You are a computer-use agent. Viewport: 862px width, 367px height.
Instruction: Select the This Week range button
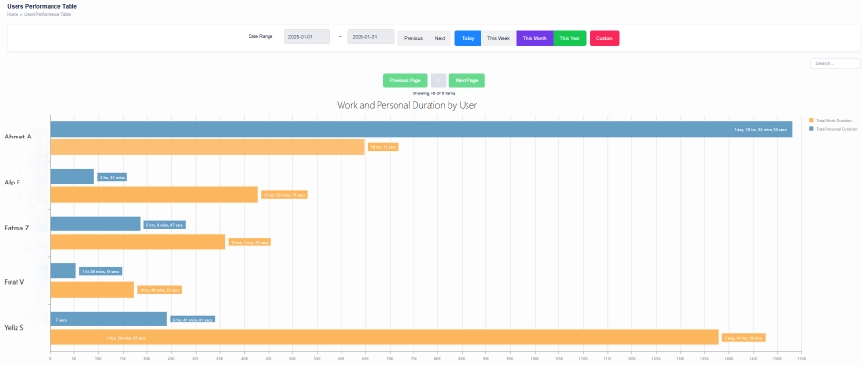coord(499,38)
